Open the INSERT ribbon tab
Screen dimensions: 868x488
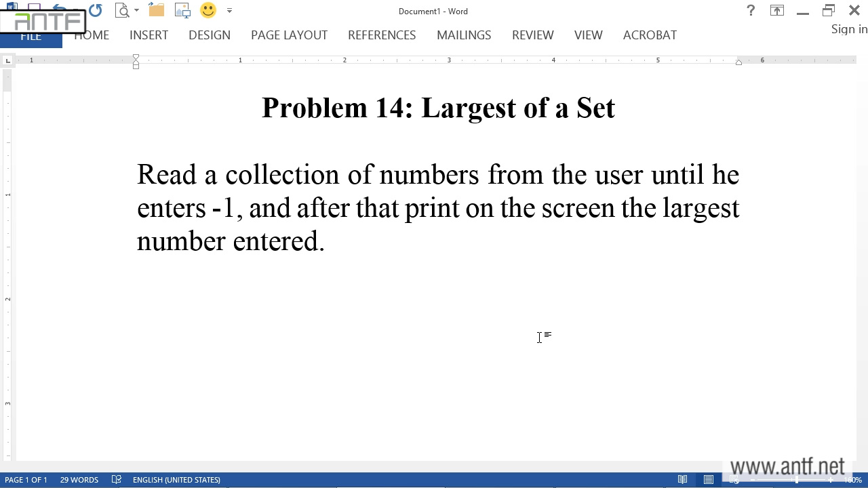click(x=149, y=35)
